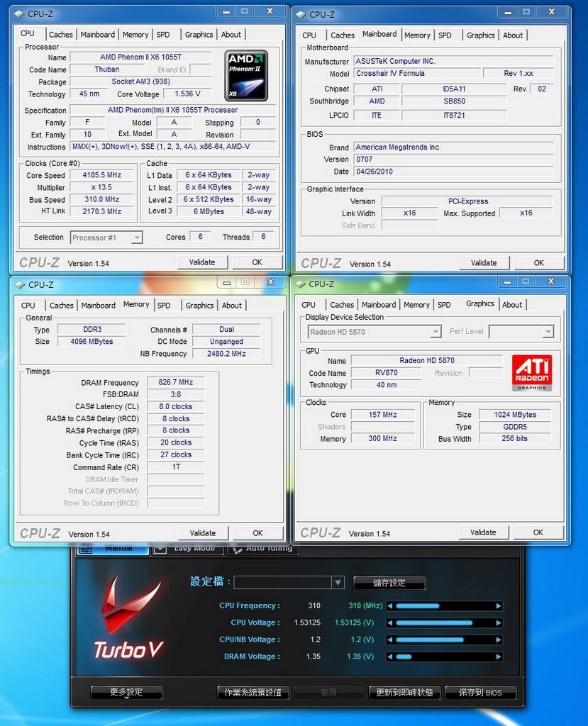Click the Core Speed value 4185.5 MHz

pyautogui.click(x=102, y=175)
